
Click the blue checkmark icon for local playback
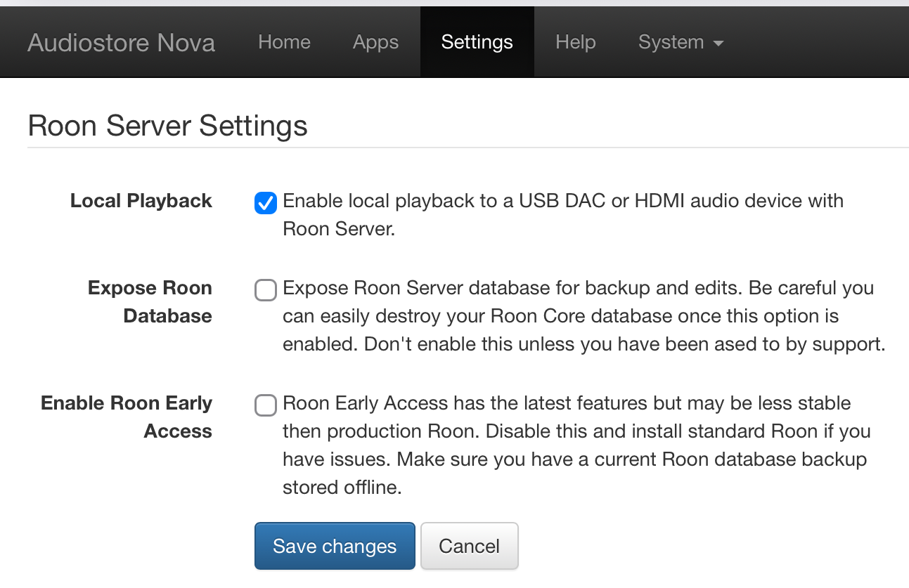[265, 203]
